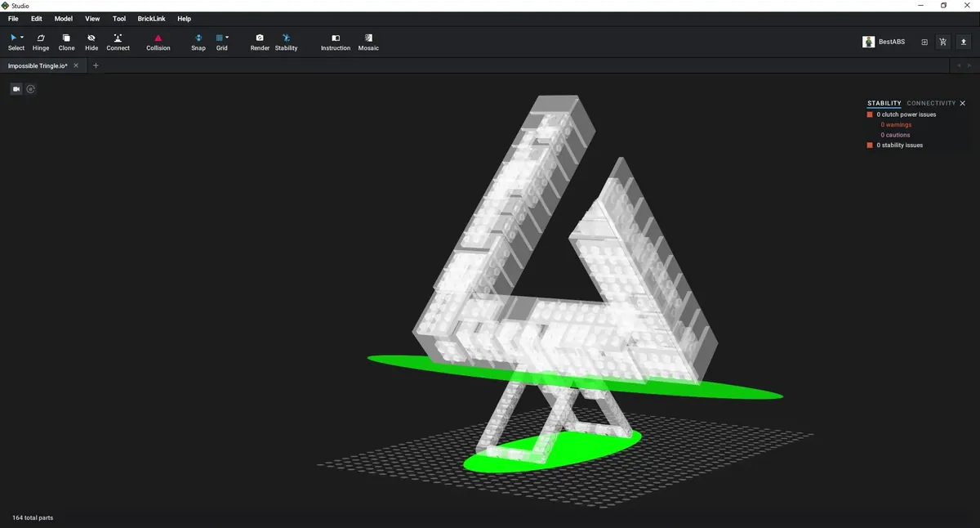Switch to the Connectivity tab
The image size is (980, 528).
coord(930,104)
